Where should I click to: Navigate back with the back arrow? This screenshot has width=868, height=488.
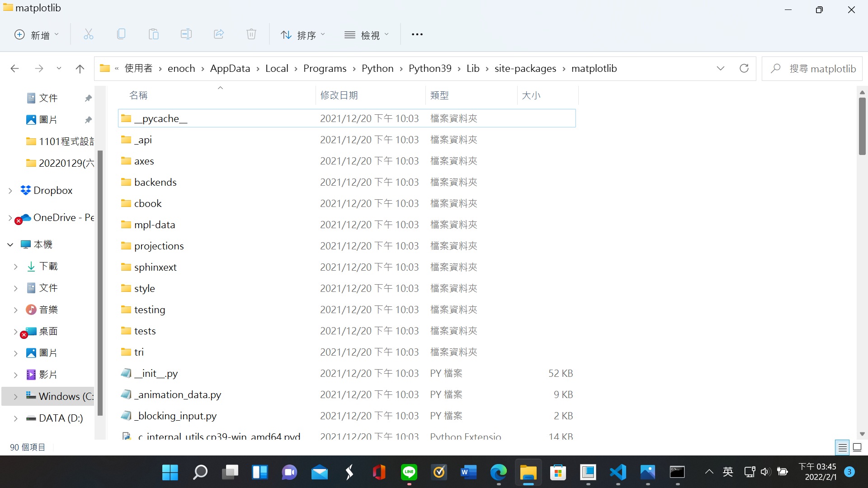coord(14,68)
